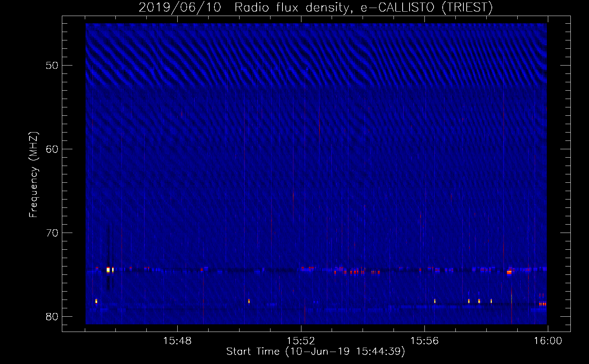Click the 15:56 time tick label

pos(424,341)
